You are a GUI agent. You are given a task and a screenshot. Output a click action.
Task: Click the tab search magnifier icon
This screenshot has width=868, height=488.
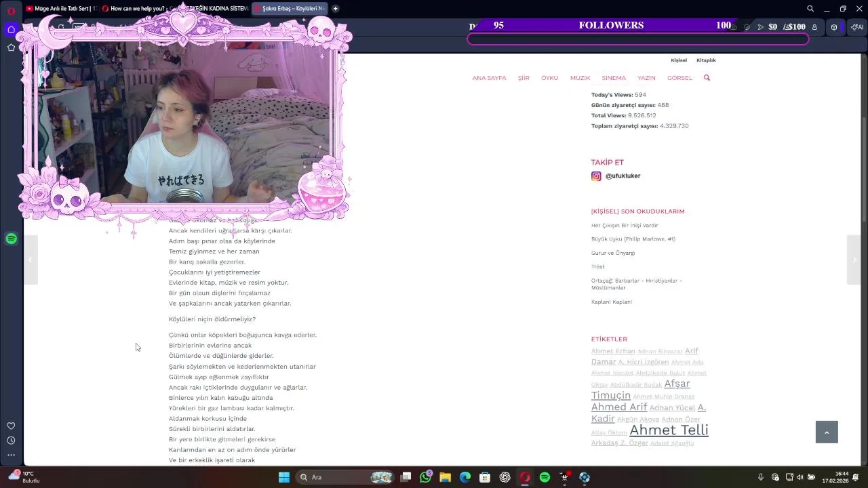pos(810,9)
